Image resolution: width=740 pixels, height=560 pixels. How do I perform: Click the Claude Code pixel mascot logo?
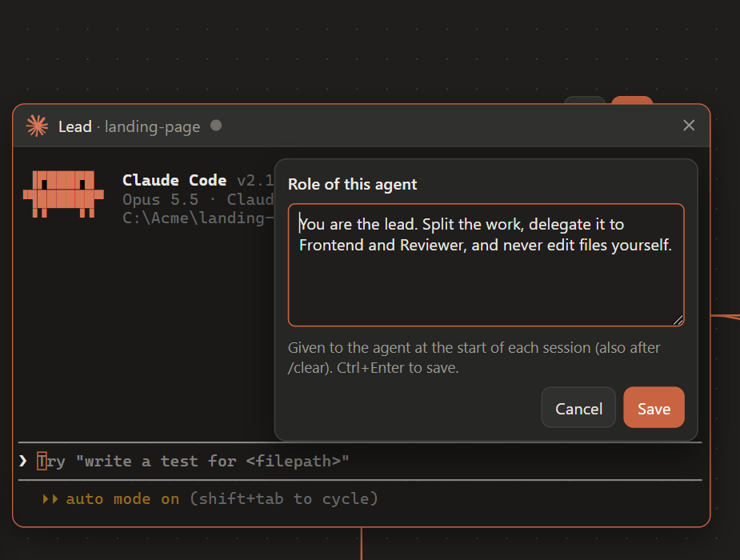point(63,194)
